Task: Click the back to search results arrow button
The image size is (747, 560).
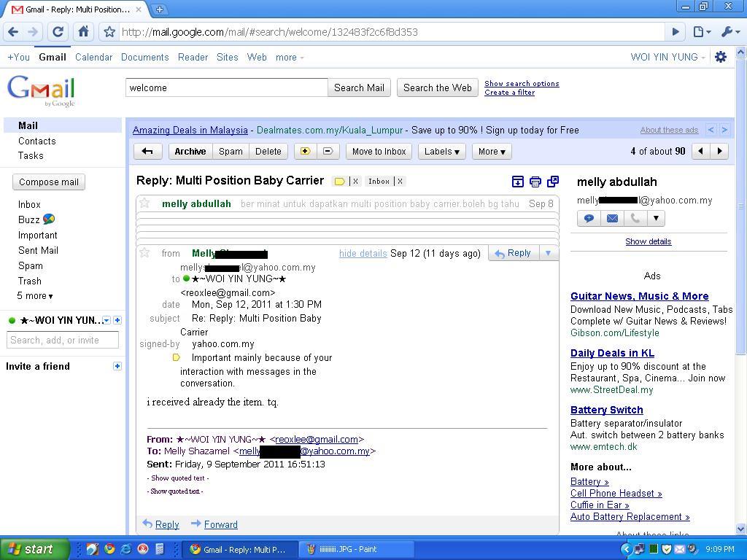Action: (147, 152)
